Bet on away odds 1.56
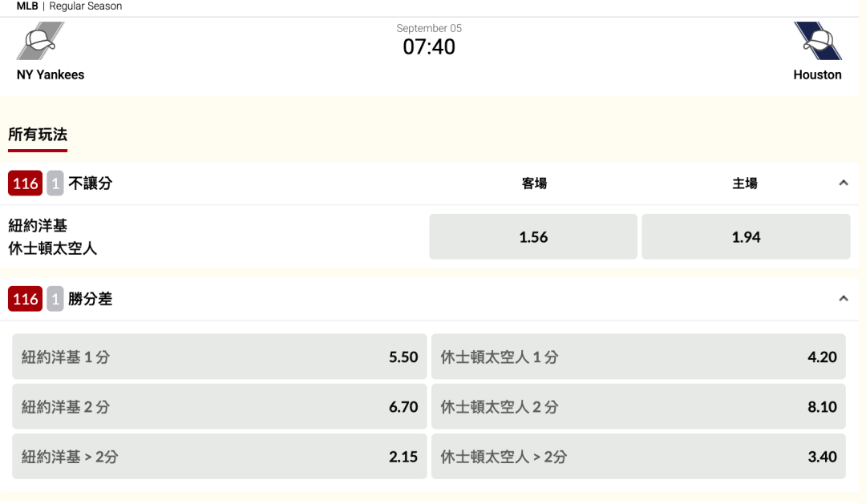This screenshot has height=504, width=866. coord(533,237)
